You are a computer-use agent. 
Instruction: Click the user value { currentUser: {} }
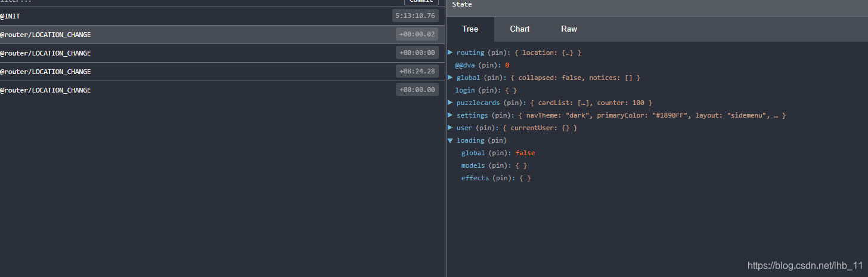pos(539,128)
